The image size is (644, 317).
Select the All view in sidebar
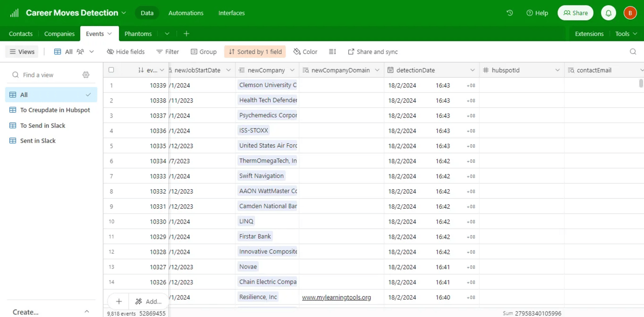[51, 94]
